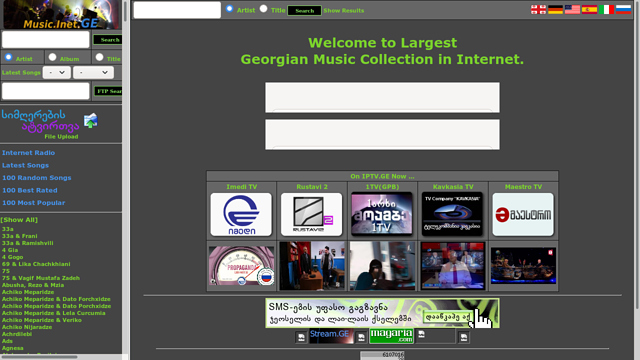Screen dimensions: 640x360
Task: Open artist 'Agnesa'
Action: point(13,348)
